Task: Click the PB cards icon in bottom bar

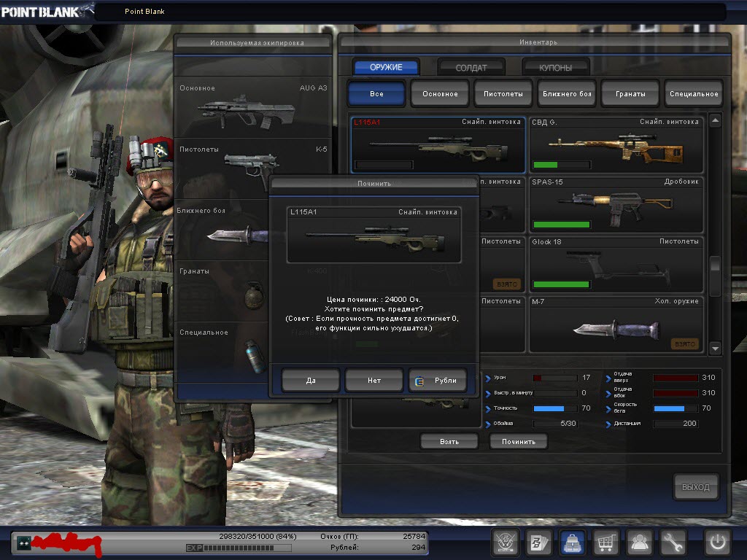Action: tap(538, 542)
